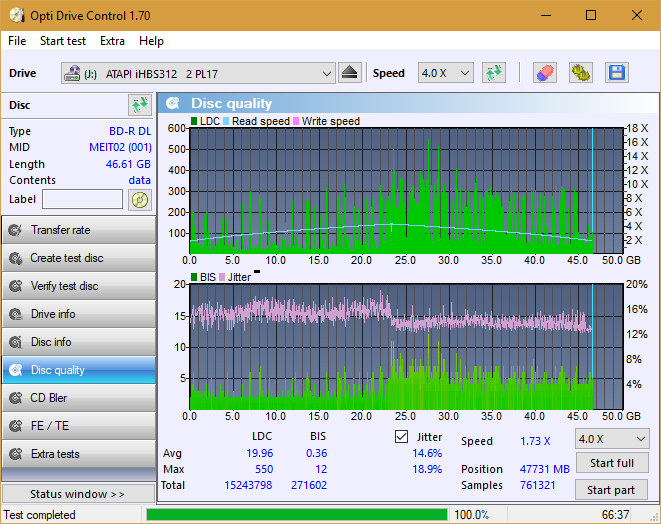The width and height of the screenshot is (661, 524).
Task: Select Extra tests in the sidebar
Action: (x=79, y=454)
